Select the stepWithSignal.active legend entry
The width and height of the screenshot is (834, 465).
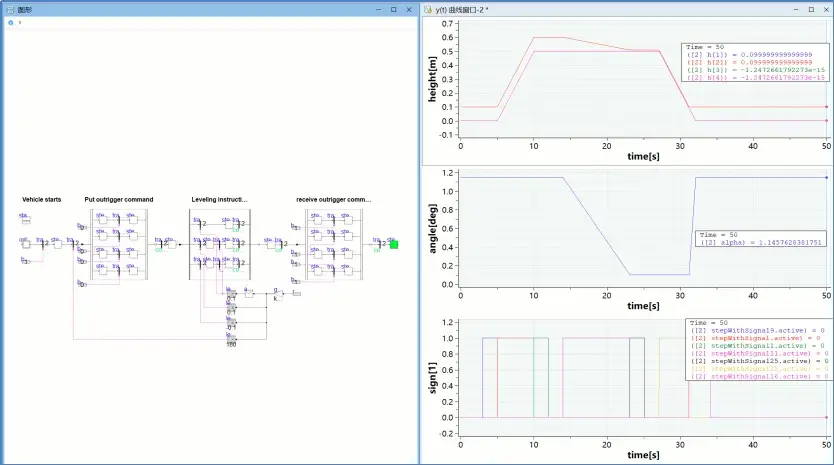tap(755, 338)
